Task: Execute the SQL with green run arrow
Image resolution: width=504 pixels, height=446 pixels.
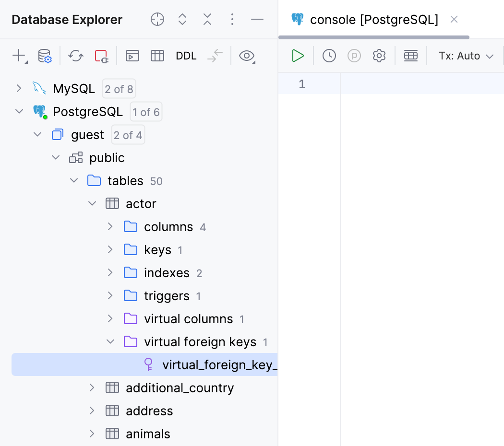Action: point(298,56)
